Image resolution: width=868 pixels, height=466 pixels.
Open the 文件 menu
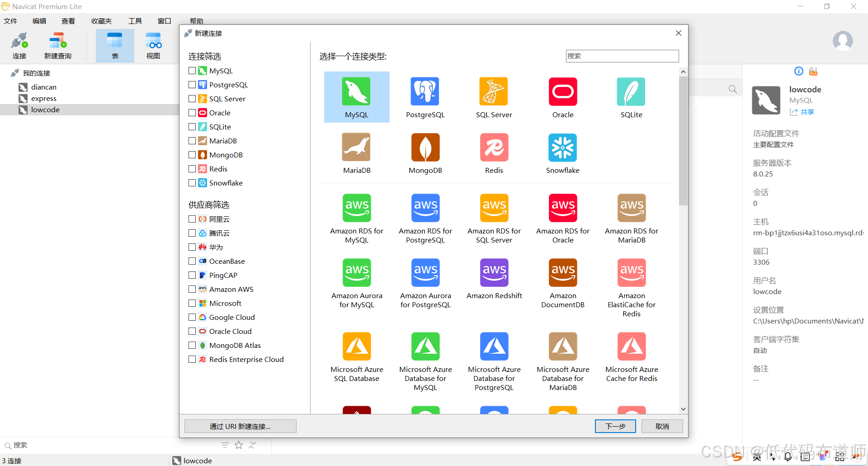10,21
